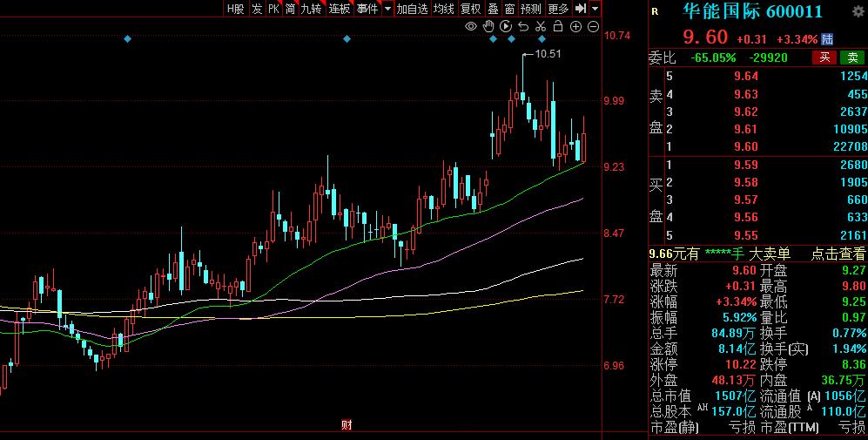Toggle the chart lock icon
The image size is (868, 440).
[558, 27]
